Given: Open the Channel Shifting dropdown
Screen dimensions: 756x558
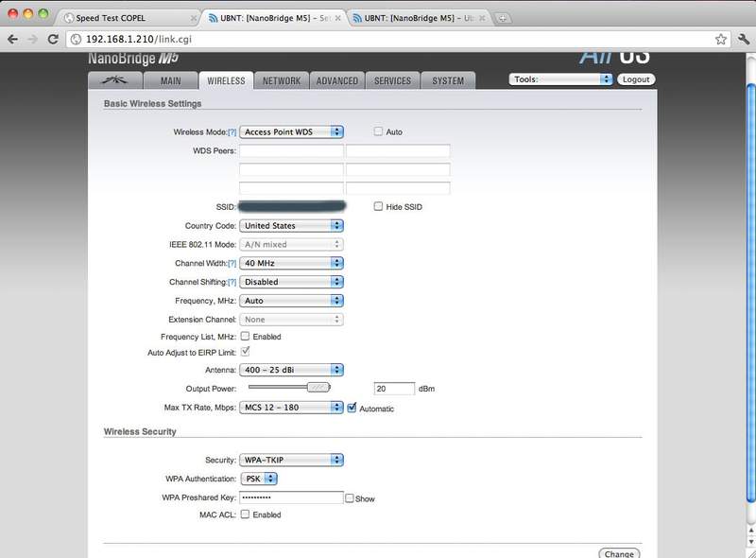Looking at the screenshot, I should (291, 282).
